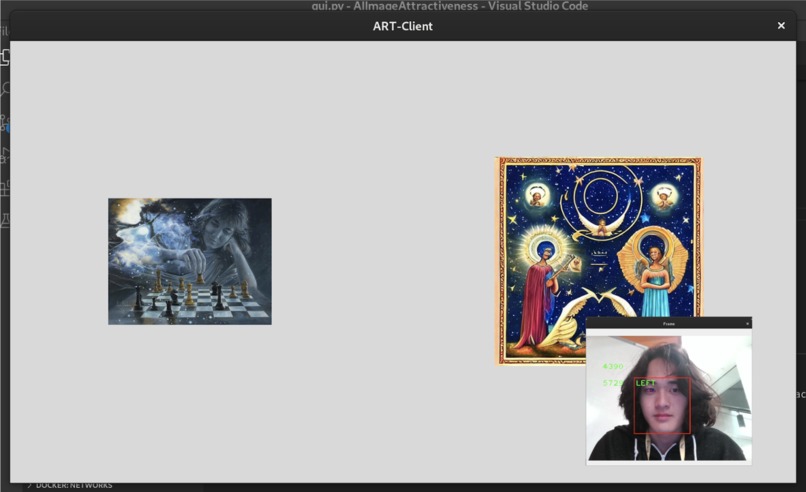The height and width of the screenshot is (492, 806).
Task: Click the green LEFT label in webcam feed
Action: point(646,383)
